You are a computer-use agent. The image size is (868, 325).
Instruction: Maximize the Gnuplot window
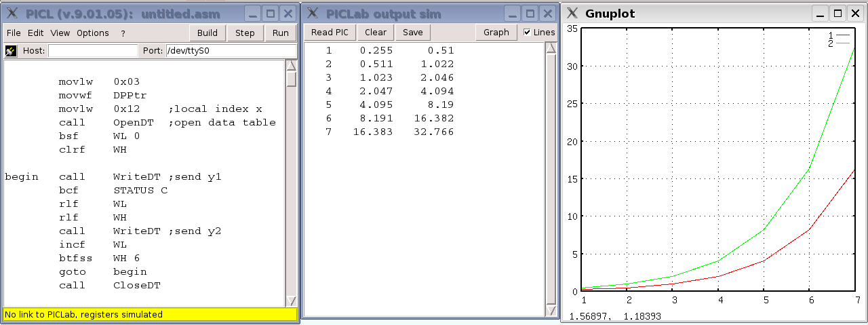tap(837, 14)
